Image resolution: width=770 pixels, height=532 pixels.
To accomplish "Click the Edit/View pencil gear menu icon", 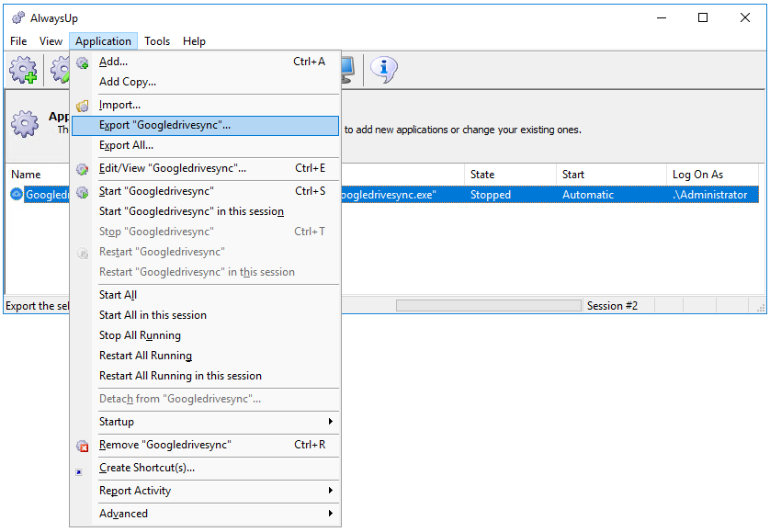I will pos(83,169).
